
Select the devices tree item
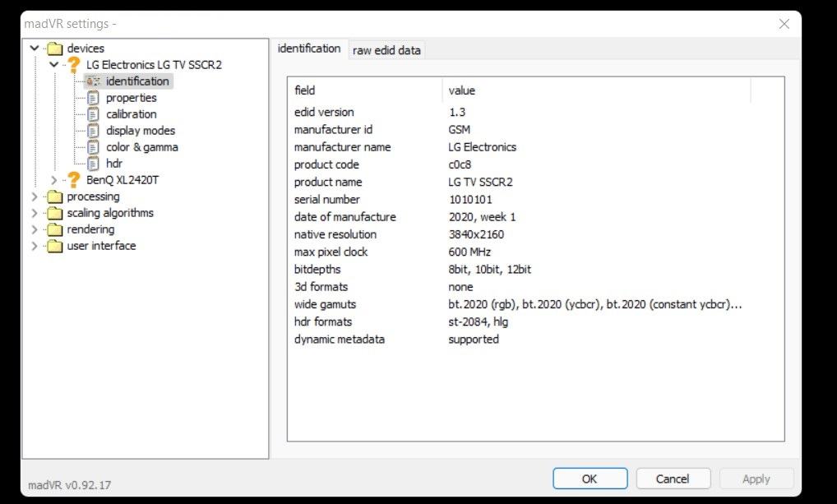[x=86, y=49]
